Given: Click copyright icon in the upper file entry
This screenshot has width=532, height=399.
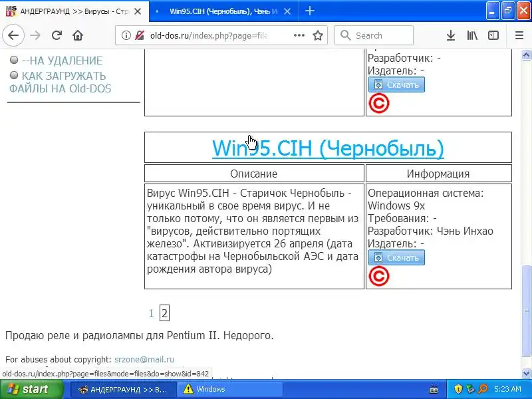Looking at the screenshot, I should [x=379, y=103].
